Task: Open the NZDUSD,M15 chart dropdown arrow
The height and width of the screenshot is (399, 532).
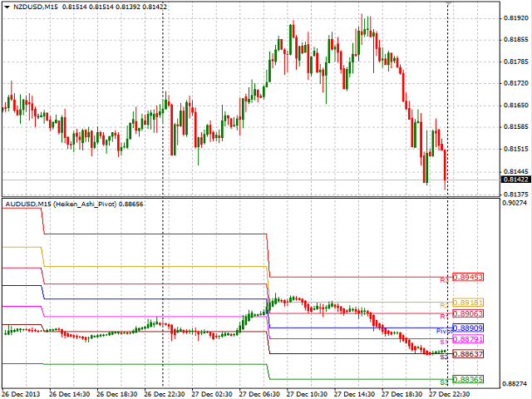Action: 7,7
